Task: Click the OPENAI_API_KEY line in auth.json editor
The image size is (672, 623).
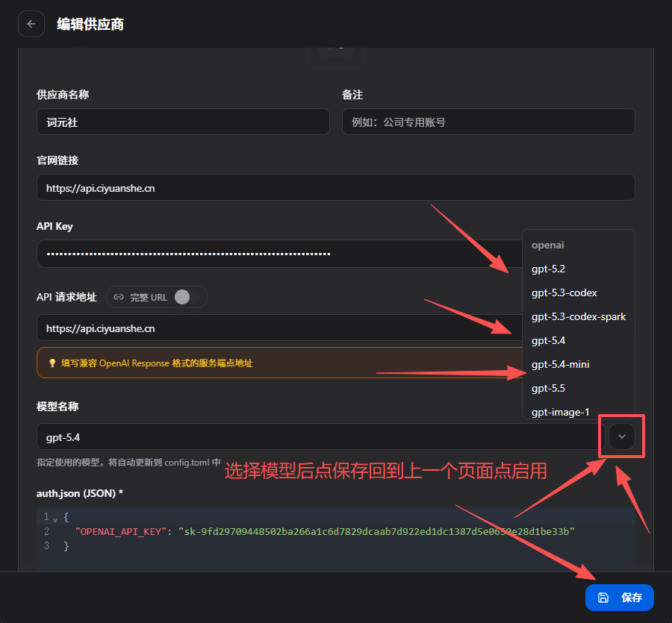Action: [325, 531]
